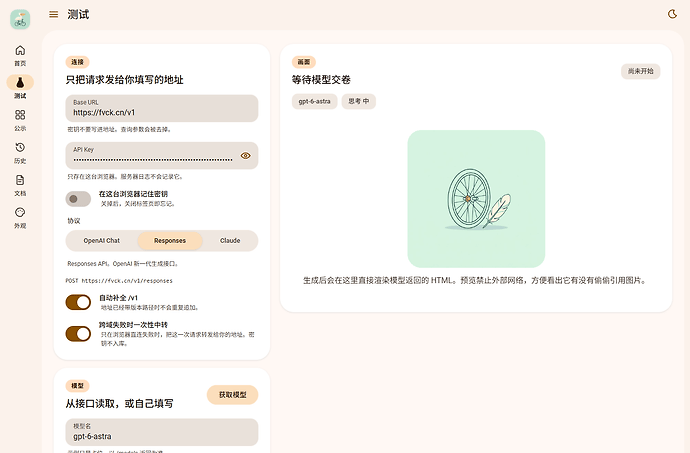Click the 测试 page title
This screenshot has height=453, width=690.
78,15
